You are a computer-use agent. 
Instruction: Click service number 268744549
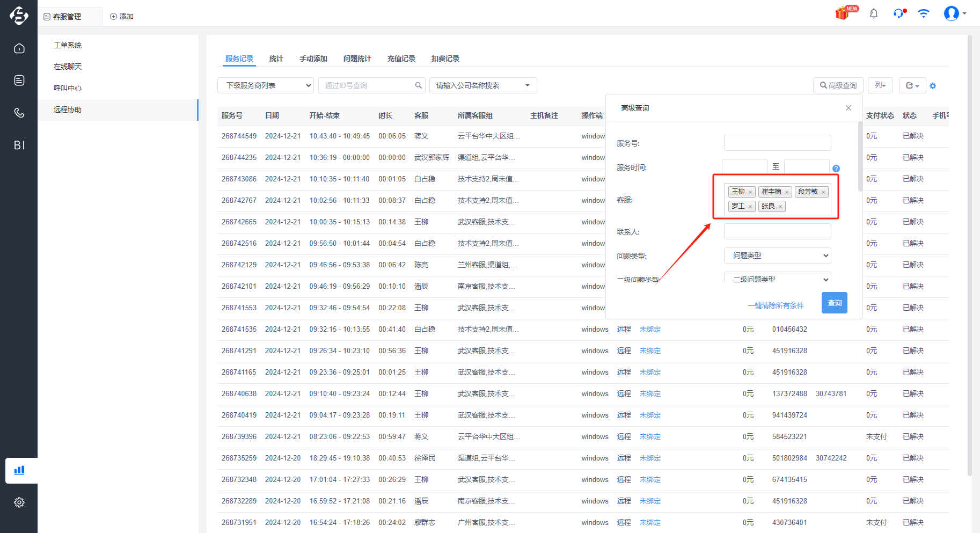(x=239, y=136)
